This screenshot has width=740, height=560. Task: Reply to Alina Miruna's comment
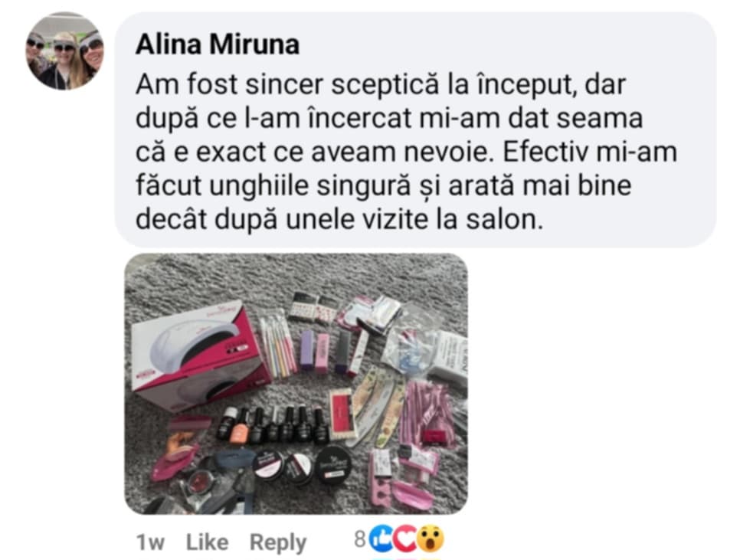coord(278,542)
